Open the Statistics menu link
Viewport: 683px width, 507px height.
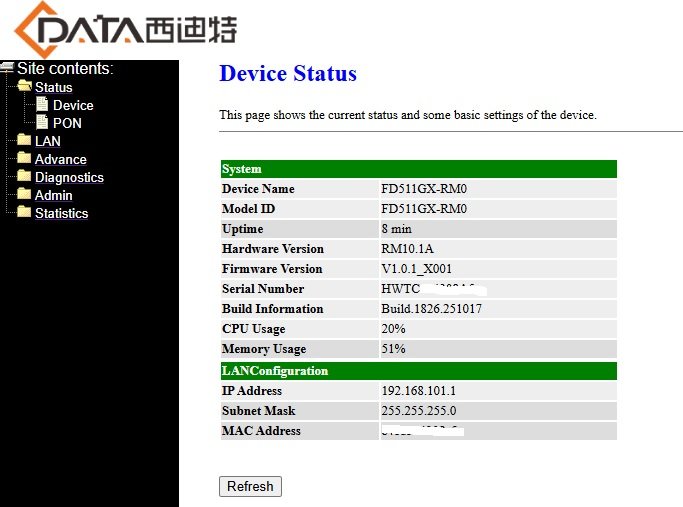[x=61, y=213]
